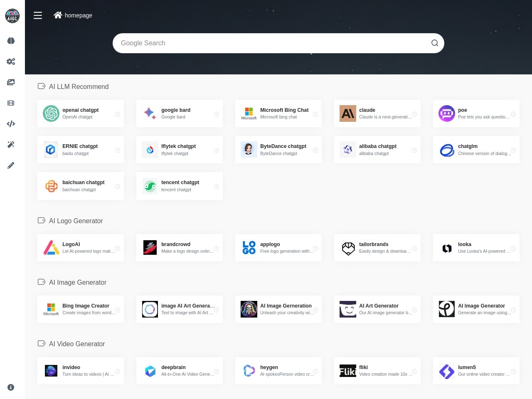
Task: Open the brandcrowd card
Action: (x=180, y=248)
